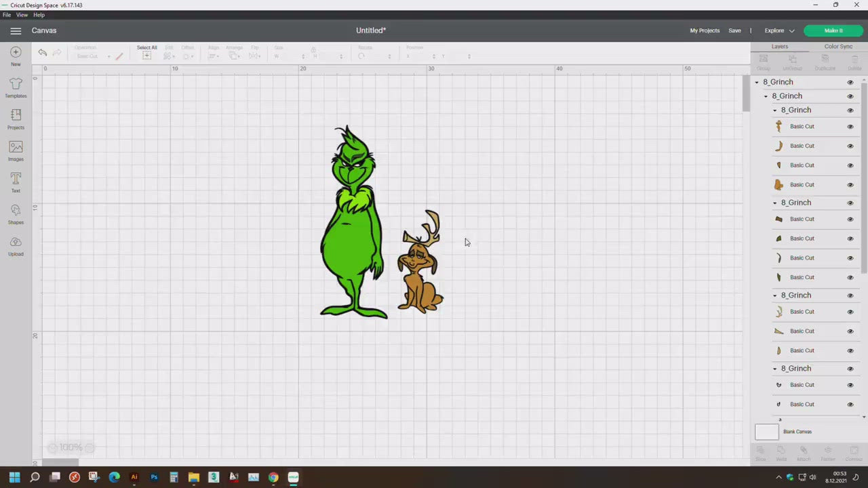Click the Duplicate icon in Layers panel
This screenshot has width=868, height=488.
pyautogui.click(x=825, y=59)
